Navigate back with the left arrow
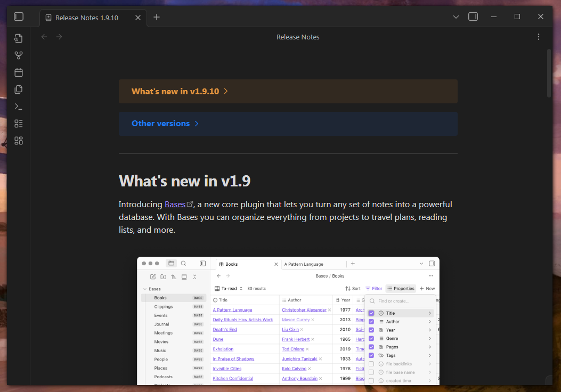This screenshot has height=392, width=561. point(44,37)
